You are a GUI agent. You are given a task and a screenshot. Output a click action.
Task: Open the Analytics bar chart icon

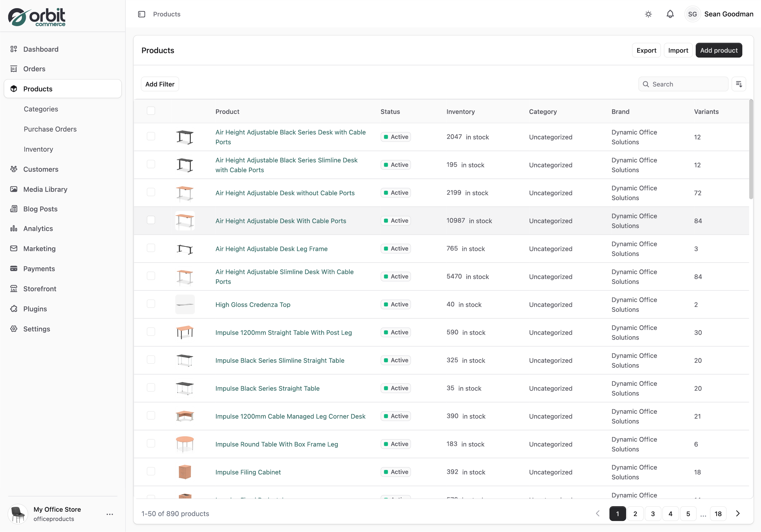[14, 229]
